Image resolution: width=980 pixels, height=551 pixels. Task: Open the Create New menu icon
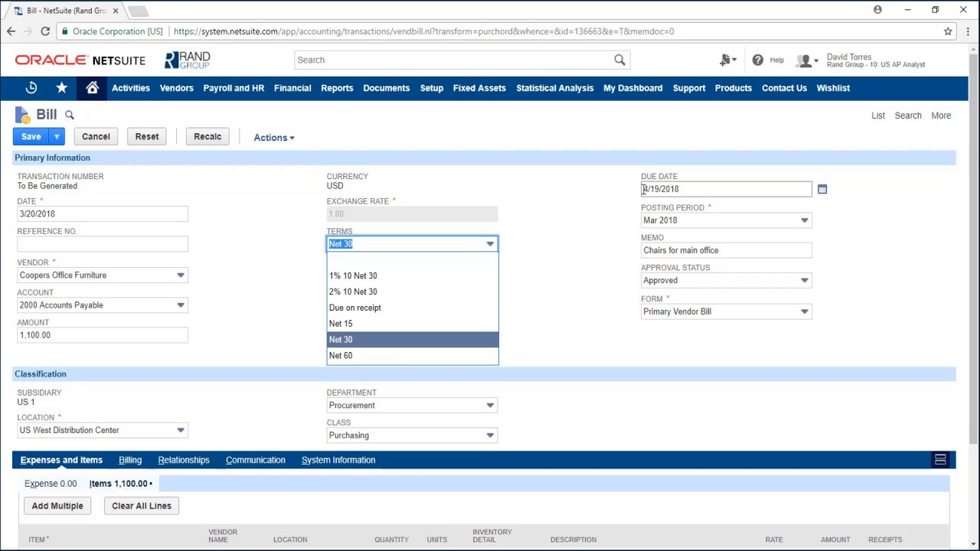pyautogui.click(x=728, y=60)
